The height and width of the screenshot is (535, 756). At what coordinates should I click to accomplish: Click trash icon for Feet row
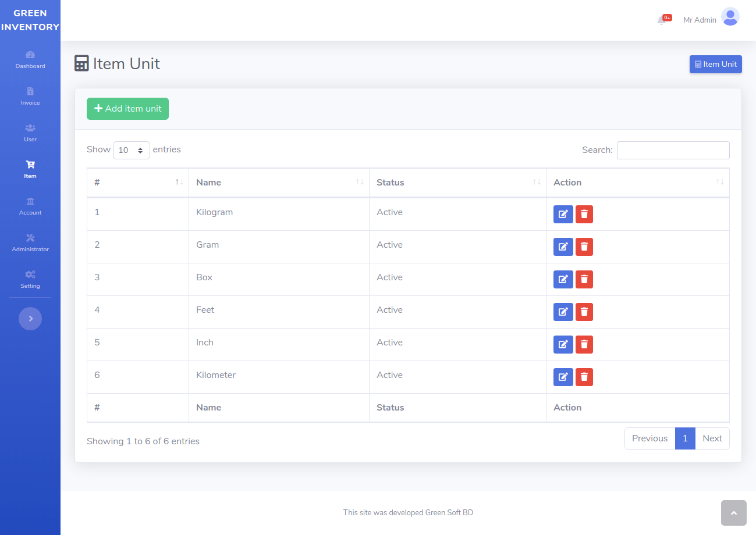click(584, 312)
